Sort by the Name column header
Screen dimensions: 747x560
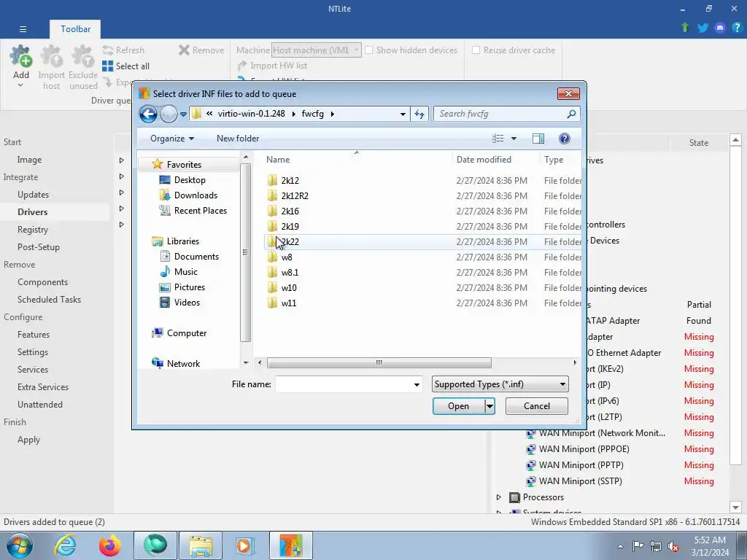278,160
